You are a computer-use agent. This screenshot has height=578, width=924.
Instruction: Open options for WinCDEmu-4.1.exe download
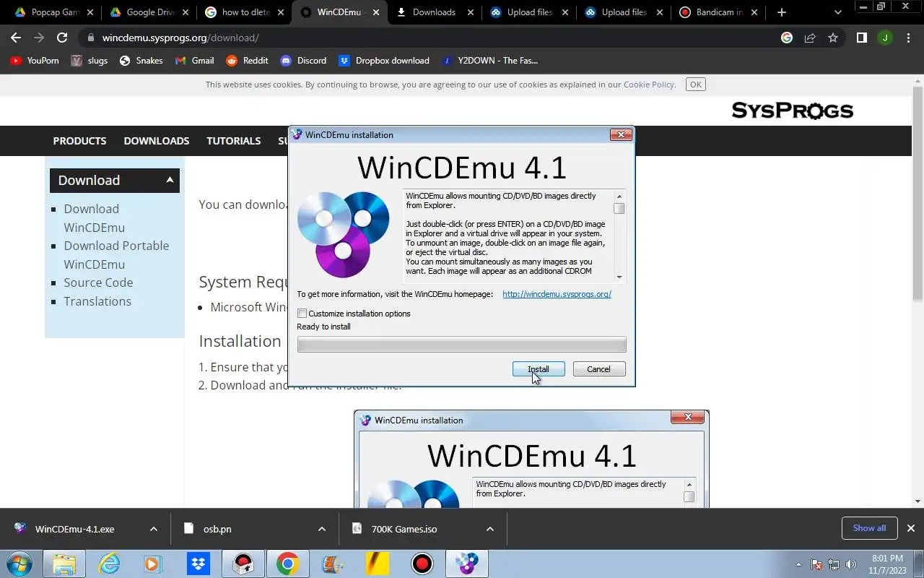[153, 529]
